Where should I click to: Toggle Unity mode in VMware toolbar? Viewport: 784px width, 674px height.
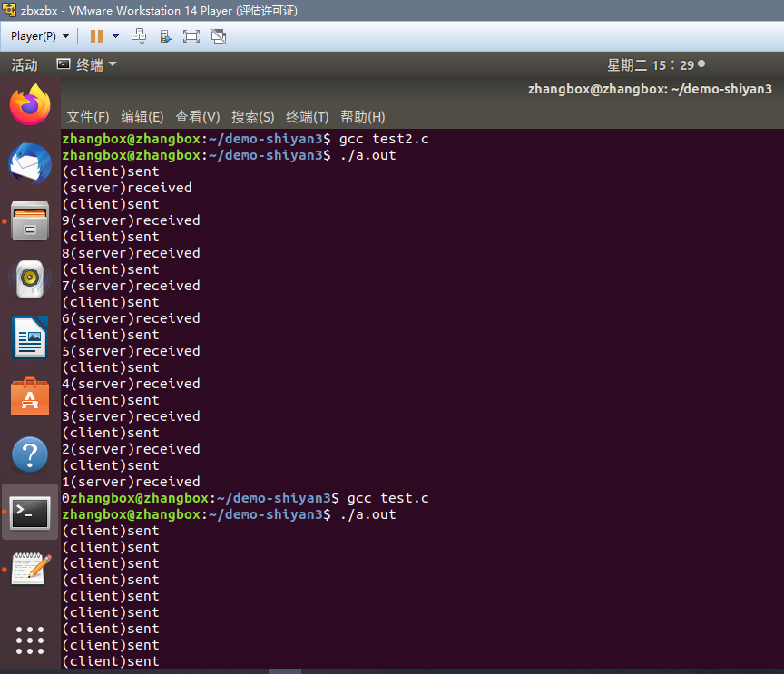218,36
